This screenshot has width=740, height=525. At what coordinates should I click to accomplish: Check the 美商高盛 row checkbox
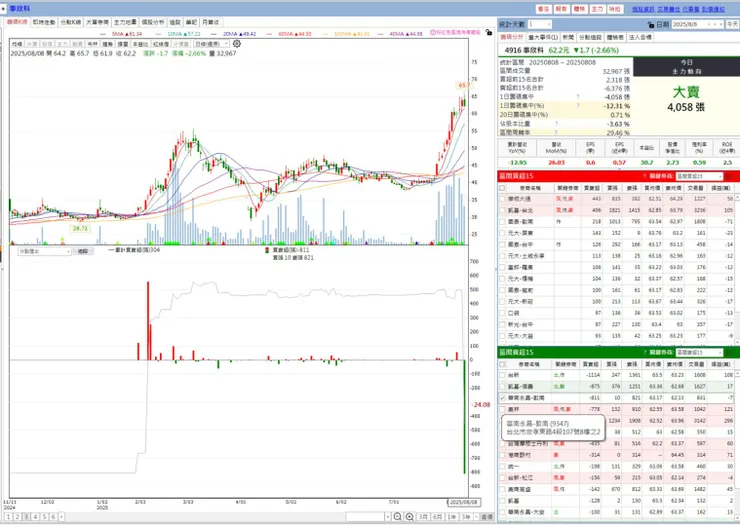coord(502,490)
